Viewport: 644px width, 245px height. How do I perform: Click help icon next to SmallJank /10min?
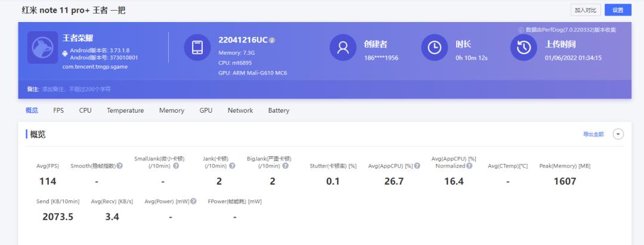[x=176, y=166]
